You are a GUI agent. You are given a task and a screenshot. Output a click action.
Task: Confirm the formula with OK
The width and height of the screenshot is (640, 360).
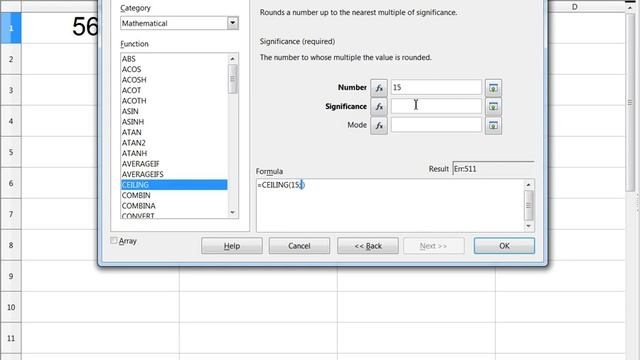[504, 246]
